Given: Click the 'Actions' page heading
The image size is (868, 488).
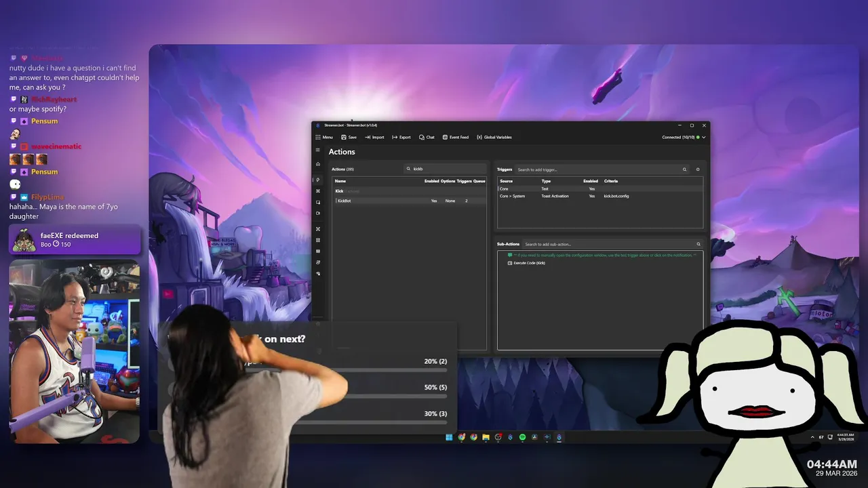Looking at the screenshot, I should click(342, 152).
